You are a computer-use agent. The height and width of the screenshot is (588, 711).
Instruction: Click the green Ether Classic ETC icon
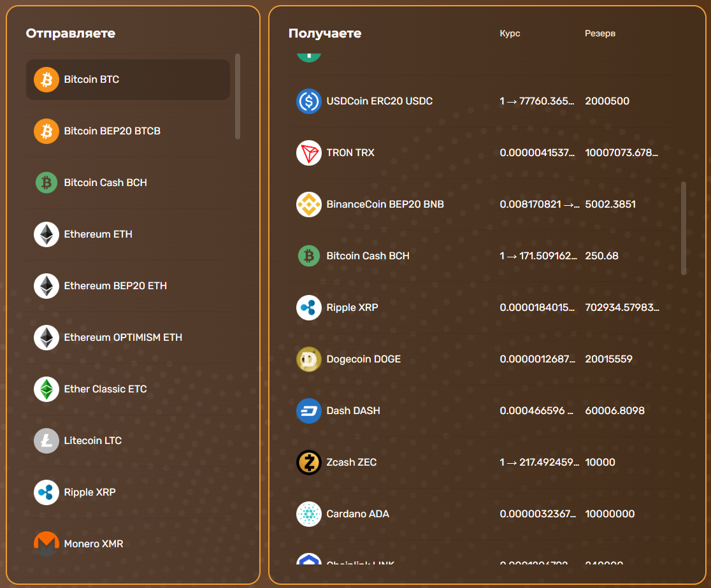pyautogui.click(x=47, y=389)
